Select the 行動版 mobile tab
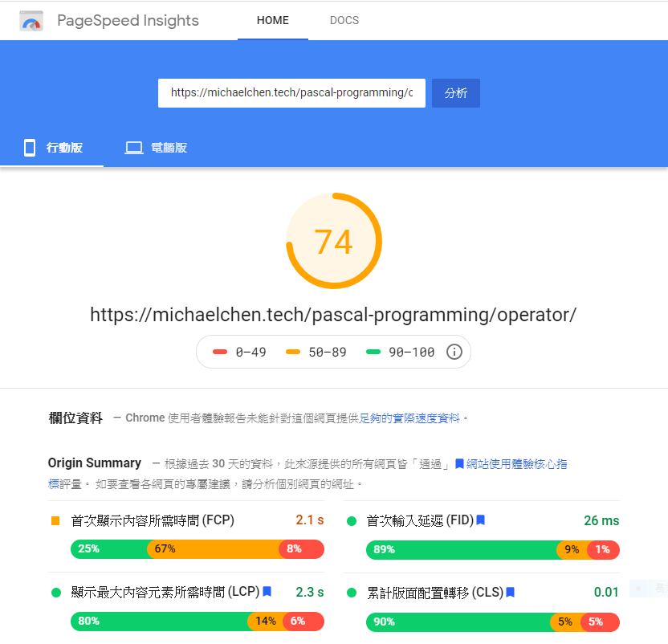This screenshot has width=668, height=644. (52, 148)
